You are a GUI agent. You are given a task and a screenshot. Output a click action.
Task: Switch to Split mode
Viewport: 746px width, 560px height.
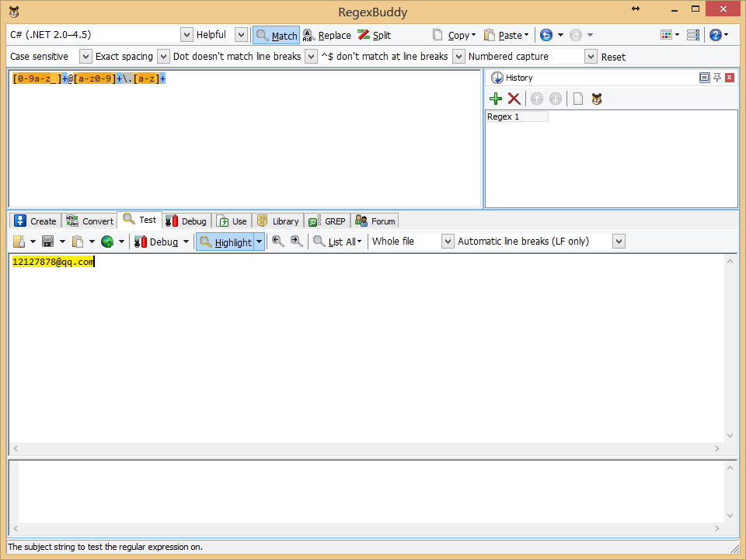375,35
